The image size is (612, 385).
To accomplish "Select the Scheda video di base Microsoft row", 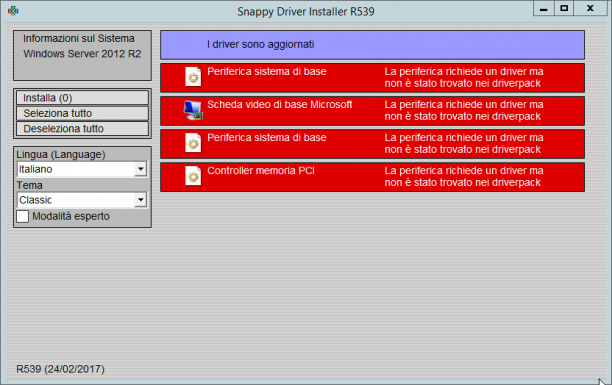I will point(372,111).
